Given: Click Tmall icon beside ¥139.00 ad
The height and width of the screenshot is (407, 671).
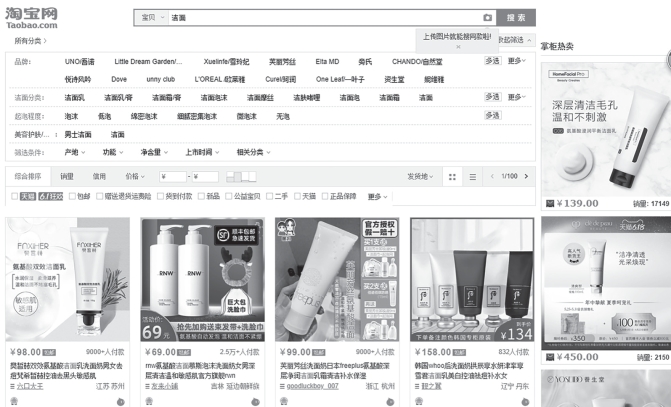Looking at the screenshot, I should [x=550, y=204].
